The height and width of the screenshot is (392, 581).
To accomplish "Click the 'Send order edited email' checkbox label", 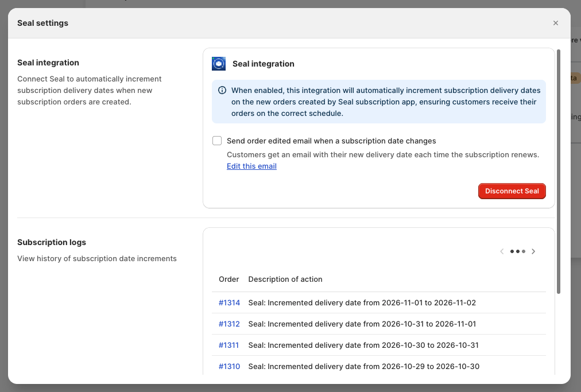I will point(331,141).
